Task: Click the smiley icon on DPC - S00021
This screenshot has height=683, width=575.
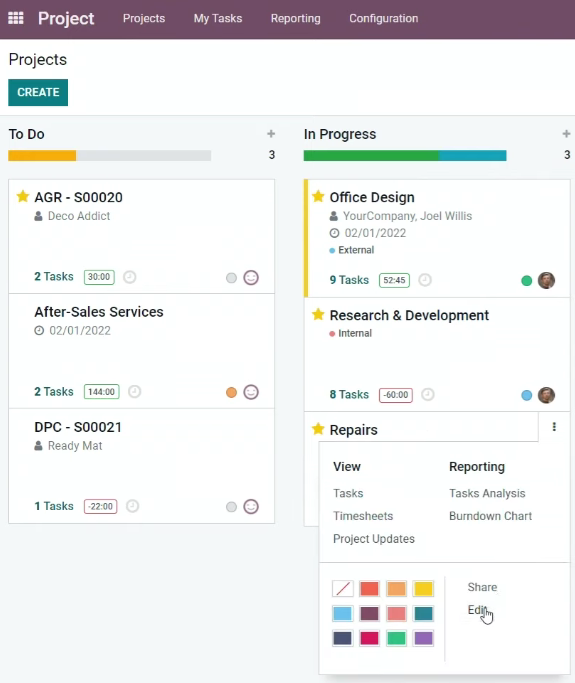Action: click(251, 507)
